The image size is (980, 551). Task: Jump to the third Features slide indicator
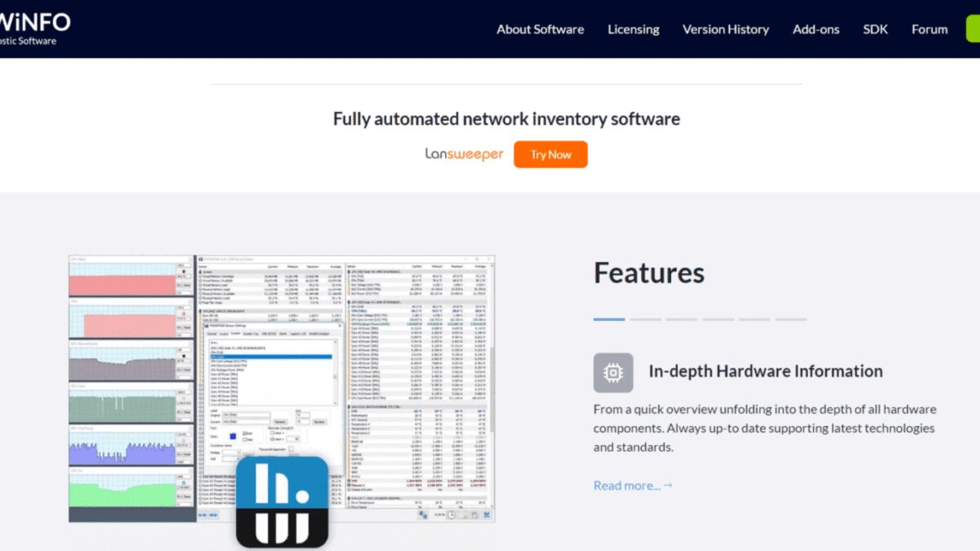[681, 319]
